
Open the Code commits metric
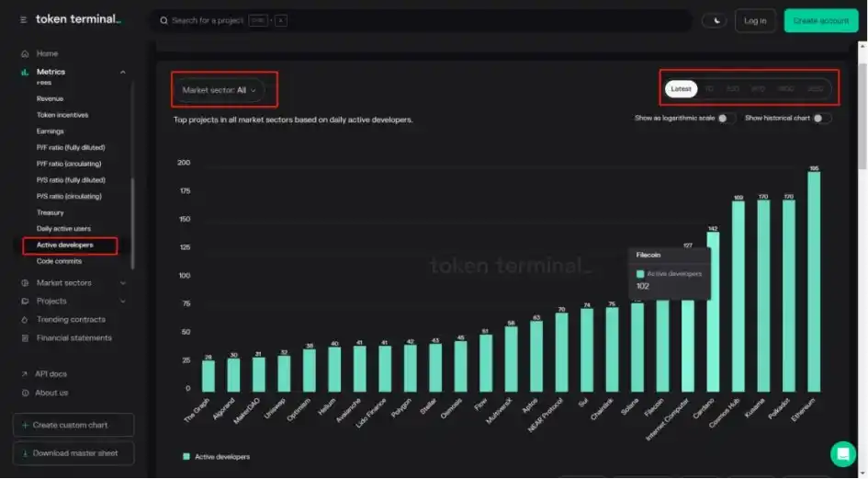tap(59, 261)
